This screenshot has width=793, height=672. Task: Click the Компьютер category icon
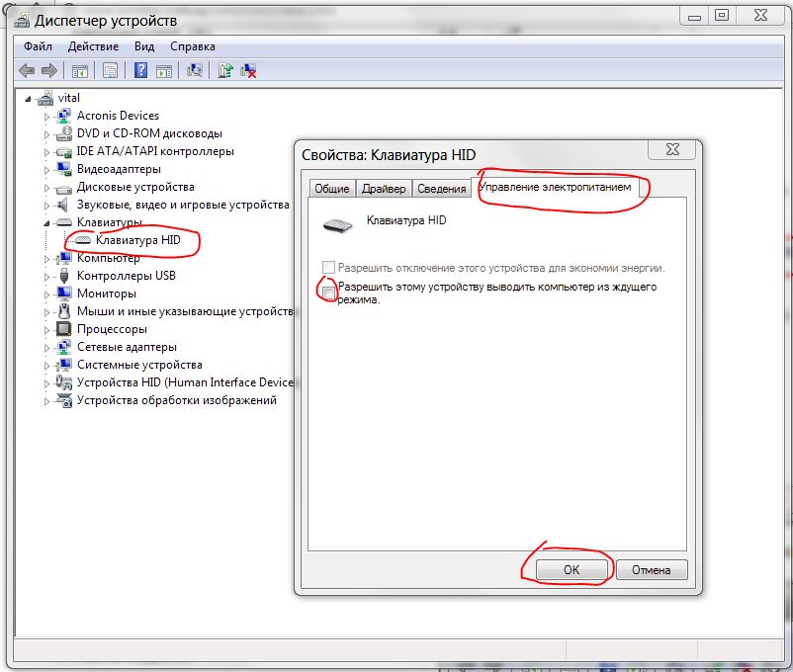tap(64, 258)
